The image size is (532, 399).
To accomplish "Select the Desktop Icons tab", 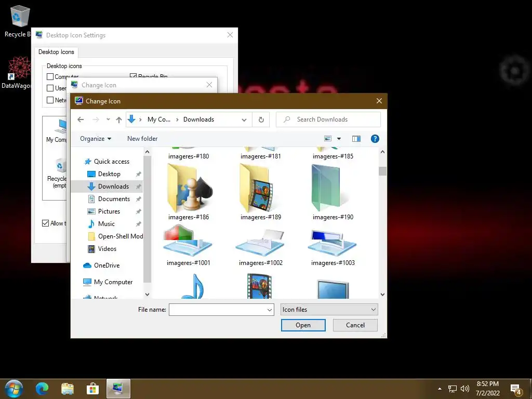I will pyautogui.click(x=56, y=52).
